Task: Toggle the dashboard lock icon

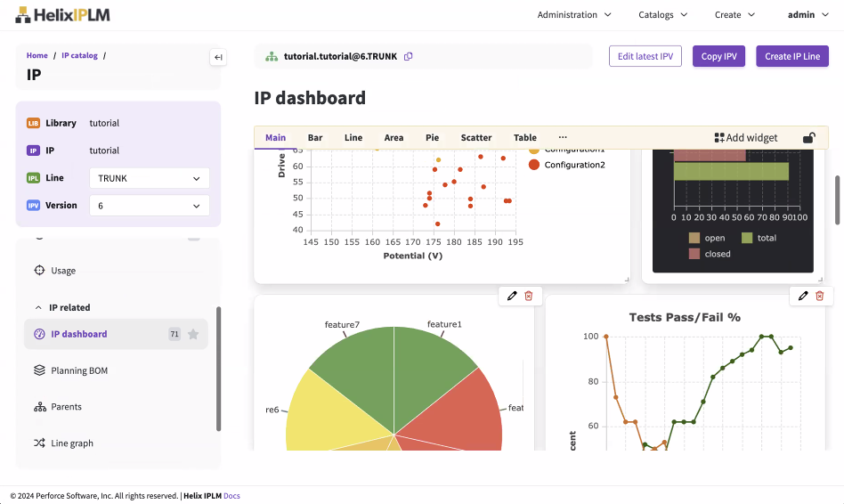Action: pyautogui.click(x=808, y=138)
